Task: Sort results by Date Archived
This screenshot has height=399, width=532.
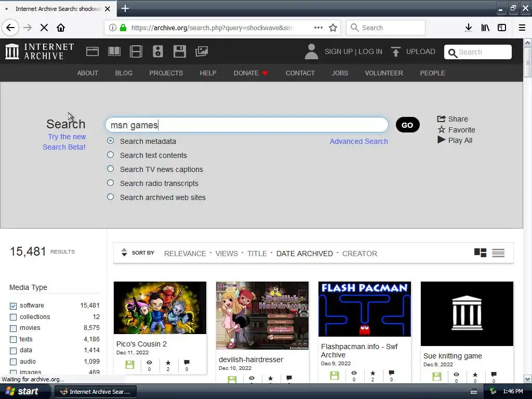Action: [x=304, y=254]
